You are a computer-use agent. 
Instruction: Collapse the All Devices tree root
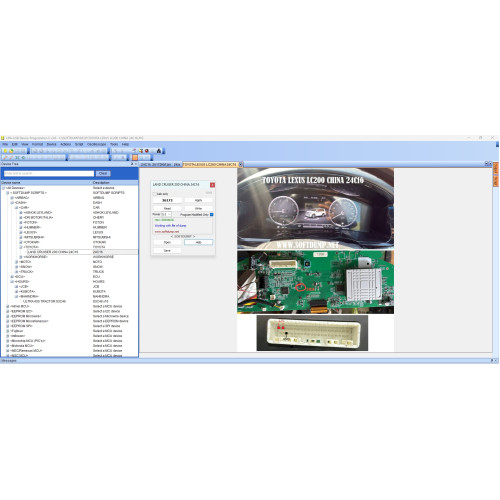click(x=3, y=188)
